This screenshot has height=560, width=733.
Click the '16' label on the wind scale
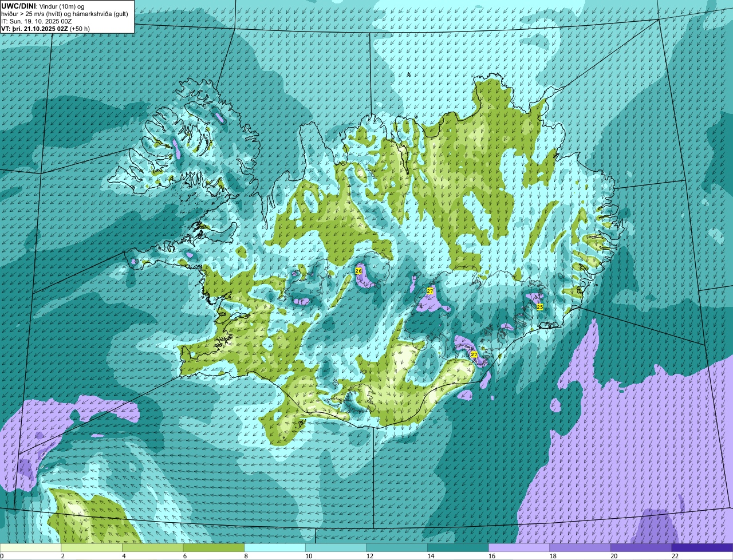tap(492, 556)
